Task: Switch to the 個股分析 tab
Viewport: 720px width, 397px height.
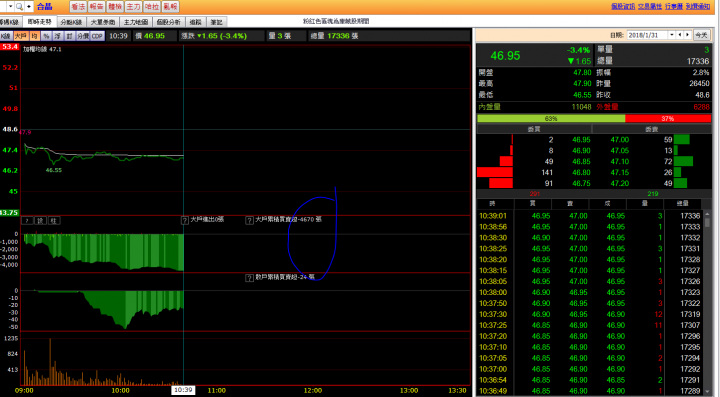Action: 169,22
